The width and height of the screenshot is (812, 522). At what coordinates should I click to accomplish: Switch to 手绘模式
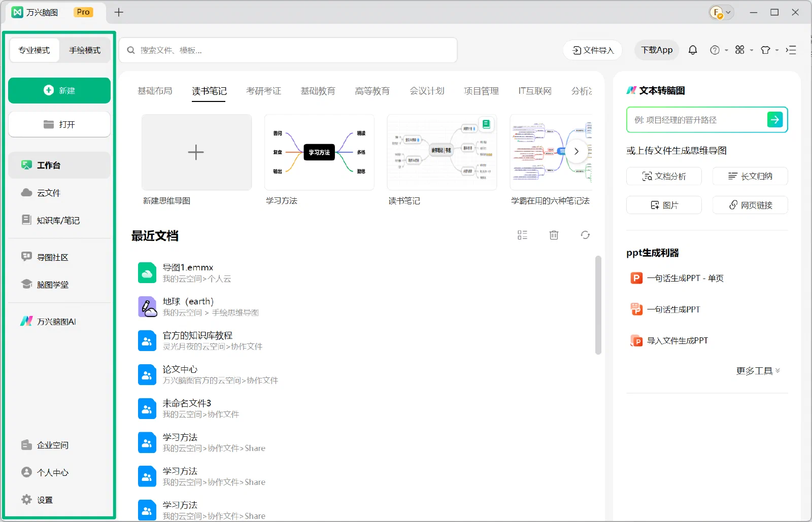85,50
